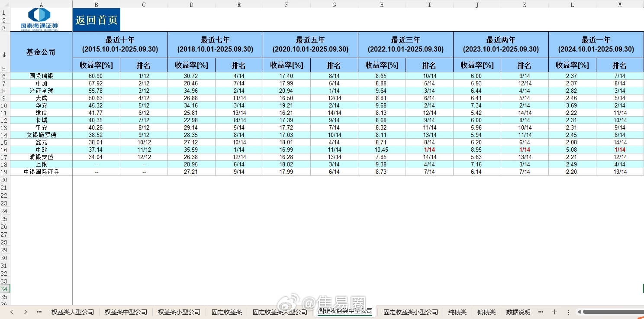
Task: Click the previous sheet arrow
Action: click(12, 312)
